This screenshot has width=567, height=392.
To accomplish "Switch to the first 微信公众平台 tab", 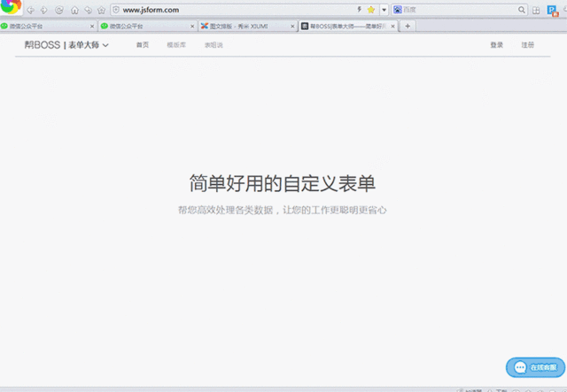I will tap(44, 27).
